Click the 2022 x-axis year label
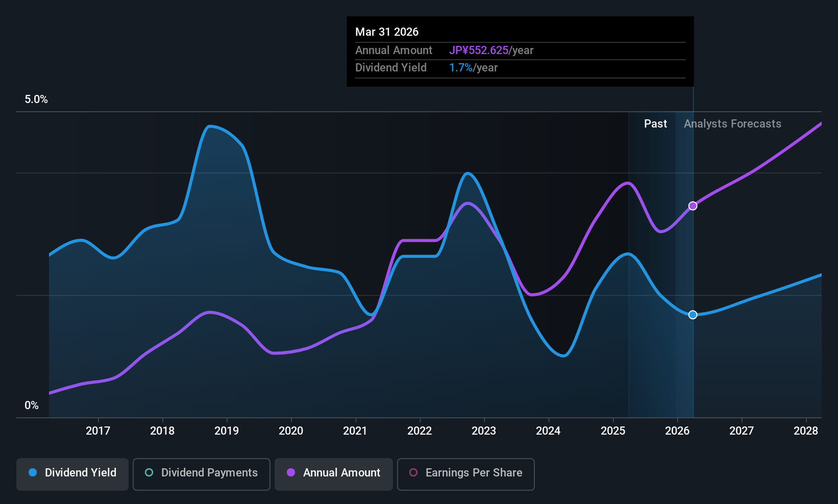The height and width of the screenshot is (504, 838). point(420,431)
